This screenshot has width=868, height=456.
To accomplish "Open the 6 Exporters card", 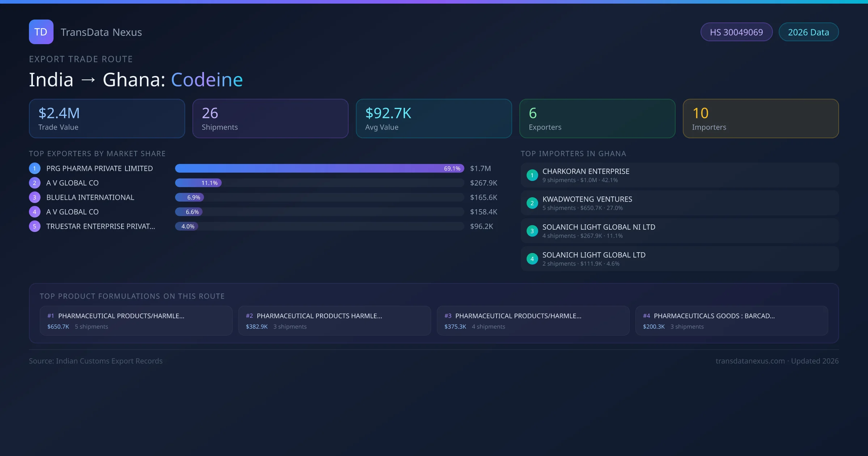I will click(597, 118).
